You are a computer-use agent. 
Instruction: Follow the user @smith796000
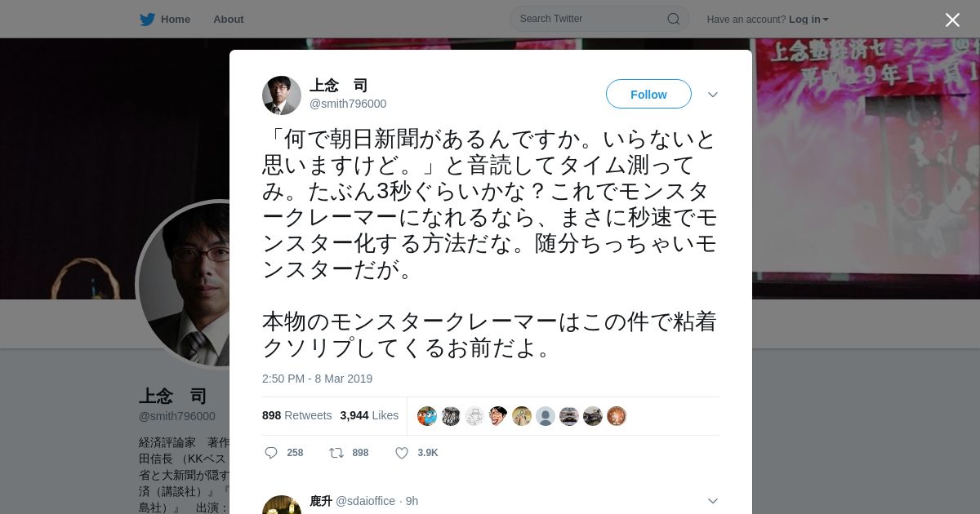[x=648, y=95]
